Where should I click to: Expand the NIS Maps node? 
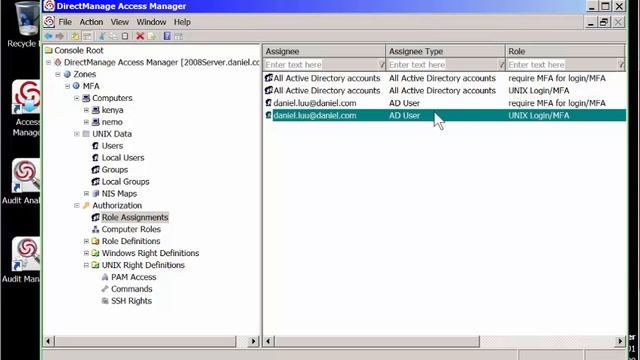point(86,193)
